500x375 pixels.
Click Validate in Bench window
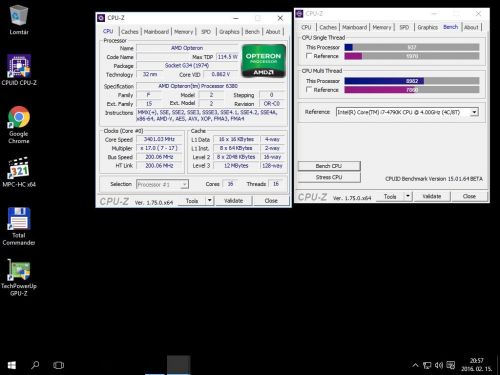coord(432,196)
